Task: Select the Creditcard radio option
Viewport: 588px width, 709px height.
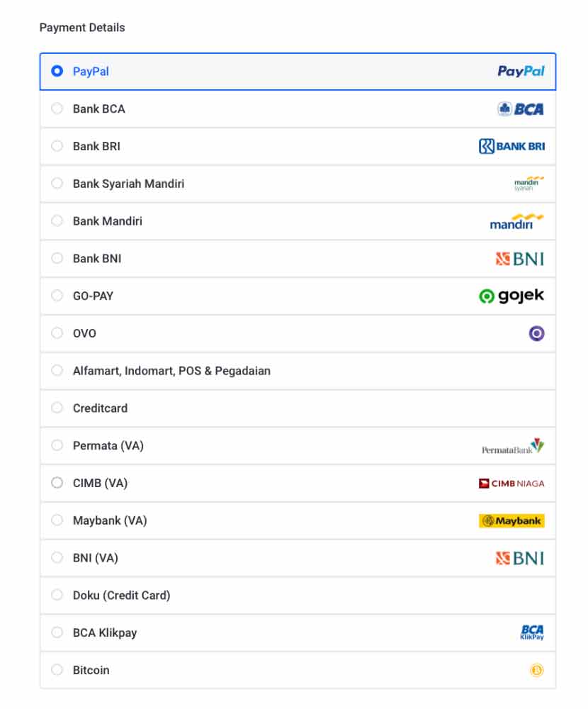Action: [57, 408]
